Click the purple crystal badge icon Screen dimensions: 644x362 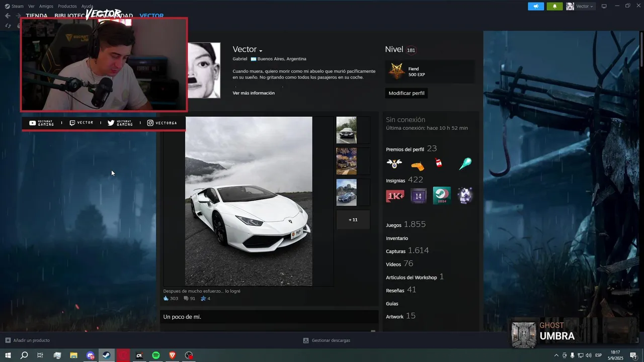(465, 196)
